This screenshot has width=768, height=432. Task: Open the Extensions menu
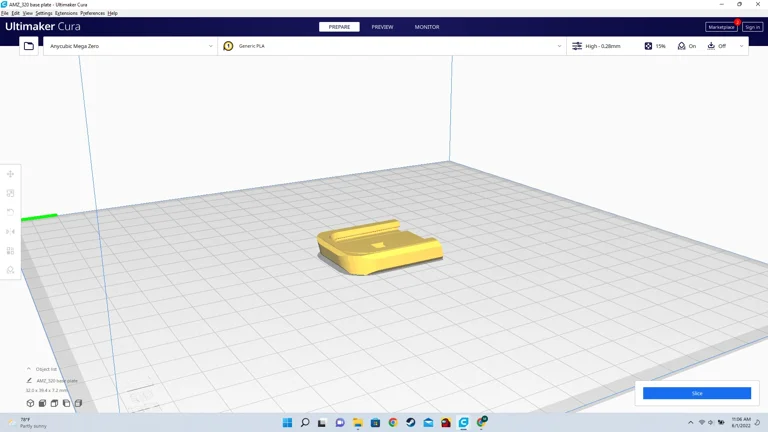coord(66,13)
